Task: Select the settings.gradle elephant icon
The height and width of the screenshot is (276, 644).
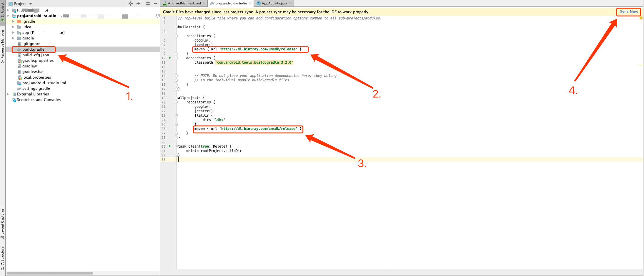Action: tap(19, 89)
